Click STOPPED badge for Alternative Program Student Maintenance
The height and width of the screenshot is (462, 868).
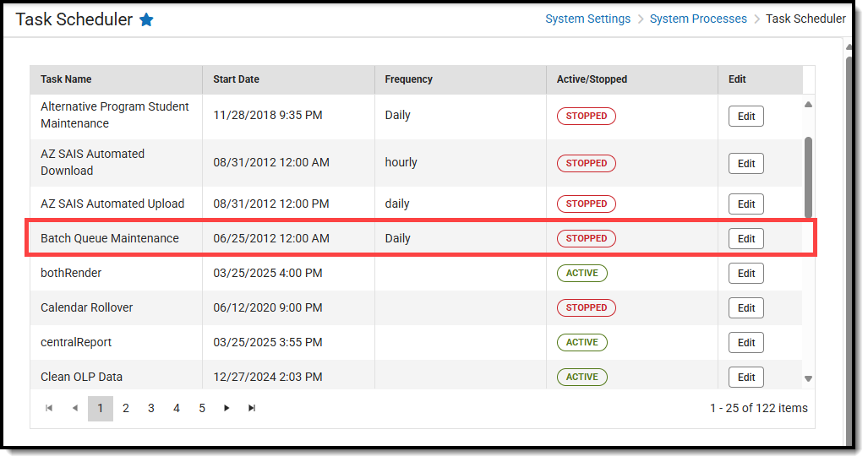point(587,116)
